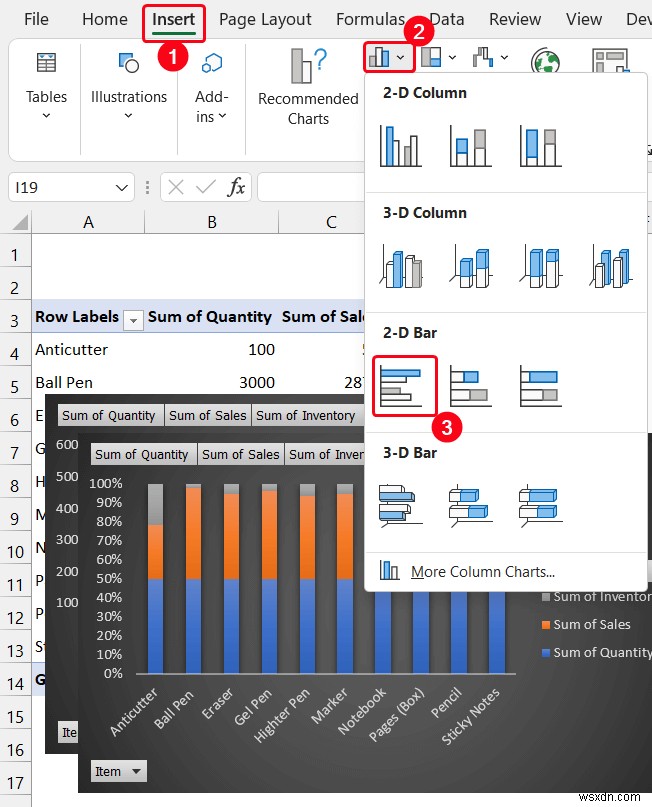Choose the 3-D Clustered Column chart icon

pos(400,266)
